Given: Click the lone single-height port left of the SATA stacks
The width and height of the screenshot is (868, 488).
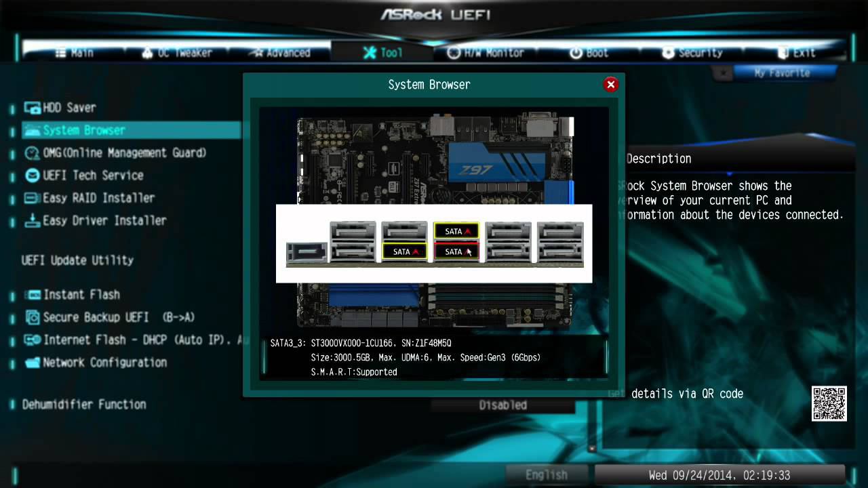Looking at the screenshot, I should click(x=306, y=252).
